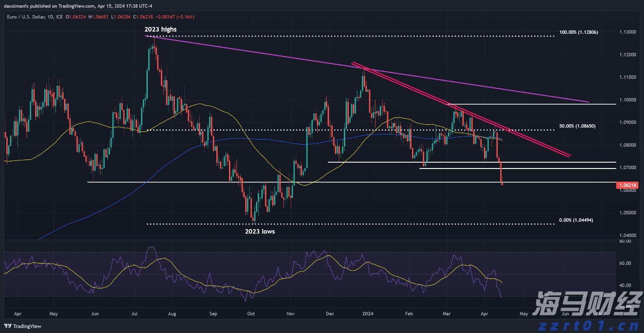Select the "2023 highs" text label
The image size is (644, 333).
pyautogui.click(x=161, y=29)
